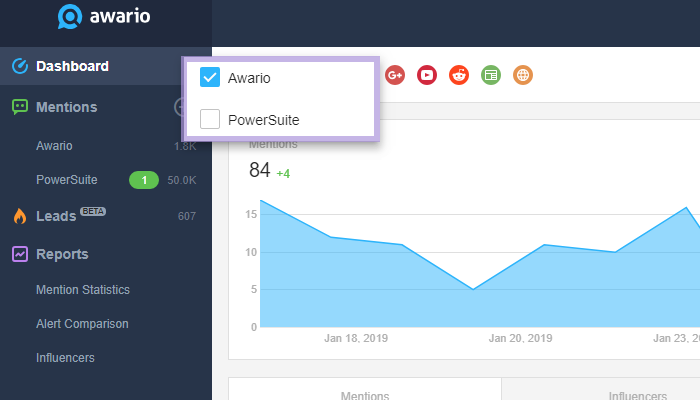This screenshot has width=700, height=400.
Task: Click the Reports chart icon
Action: pyautogui.click(x=20, y=254)
